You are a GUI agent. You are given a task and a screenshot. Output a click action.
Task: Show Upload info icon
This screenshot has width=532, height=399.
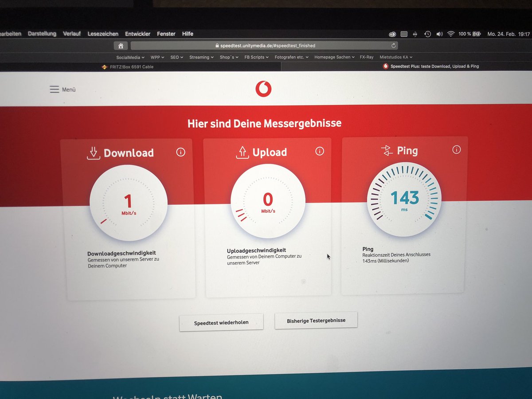coord(320,151)
